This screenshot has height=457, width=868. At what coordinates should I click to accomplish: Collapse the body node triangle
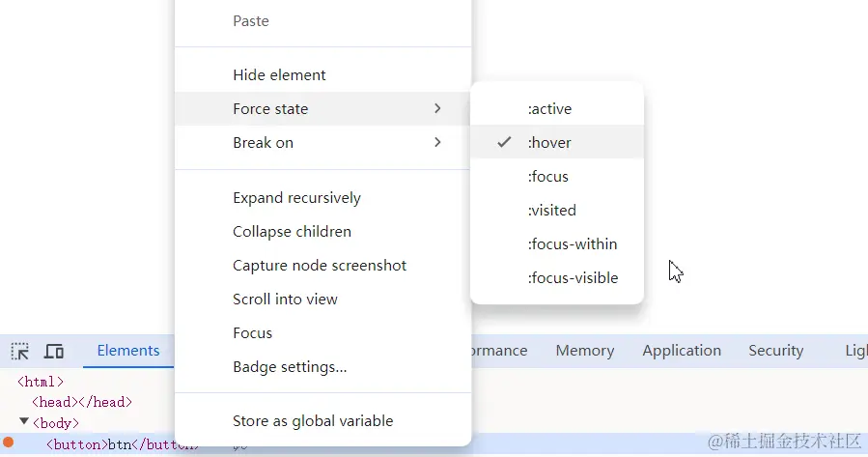(x=24, y=422)
